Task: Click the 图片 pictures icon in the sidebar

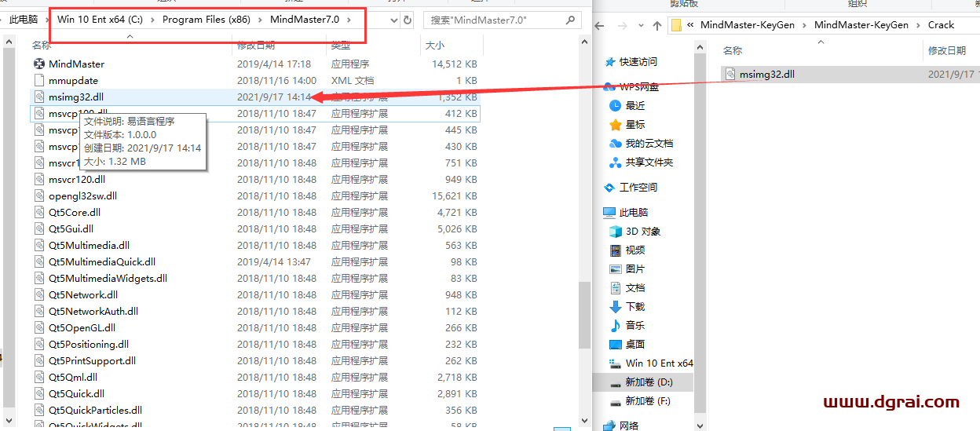Action: coord(616,268)
